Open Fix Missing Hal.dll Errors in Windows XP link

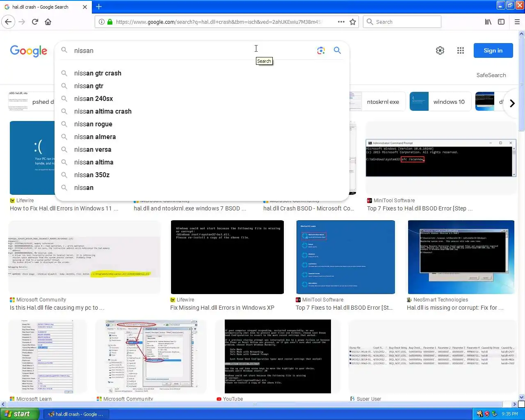click(x=222, y=308)
